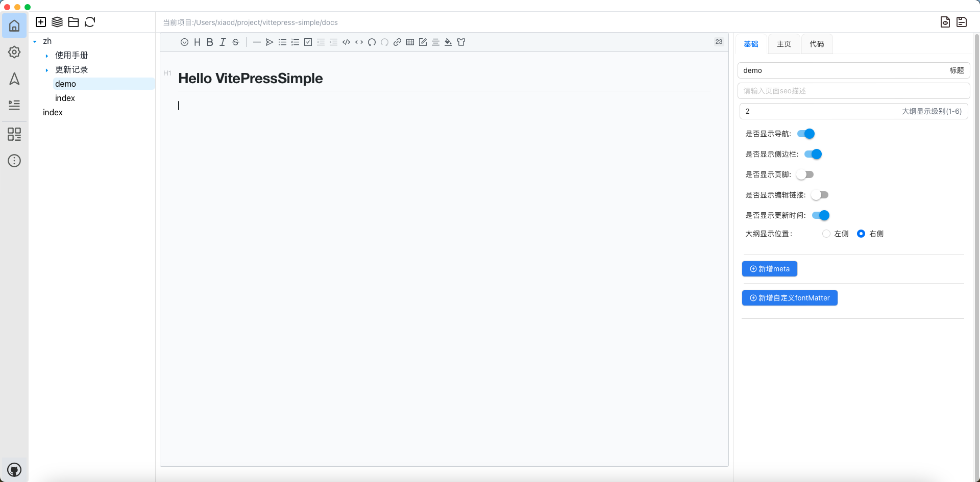Toggle 是否显示更新时间 switch

click(x=821, y=215)
